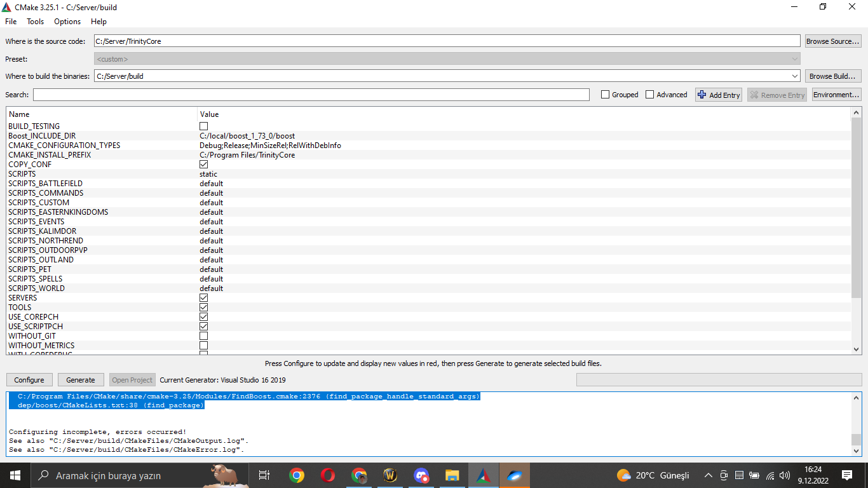Viewport: 868px width, 488px height.
Task: Open File Explorer from the taskbar
Action: click(x=452, y=475)
